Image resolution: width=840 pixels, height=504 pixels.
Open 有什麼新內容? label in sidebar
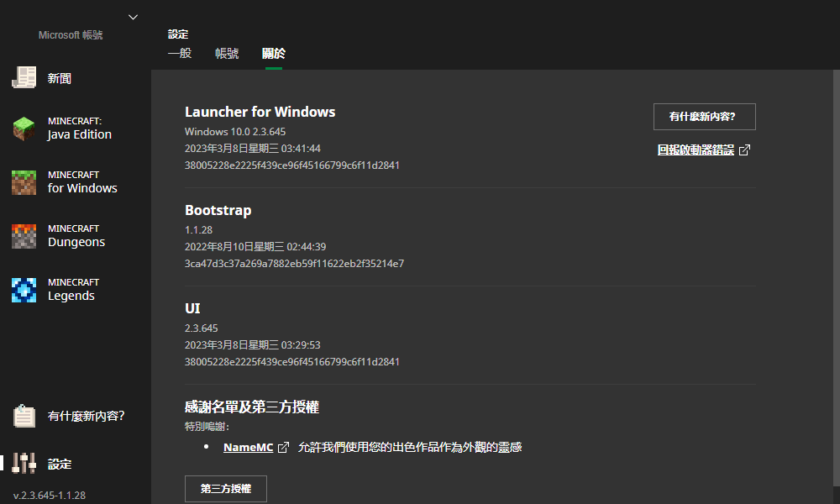tap(86, 416)
